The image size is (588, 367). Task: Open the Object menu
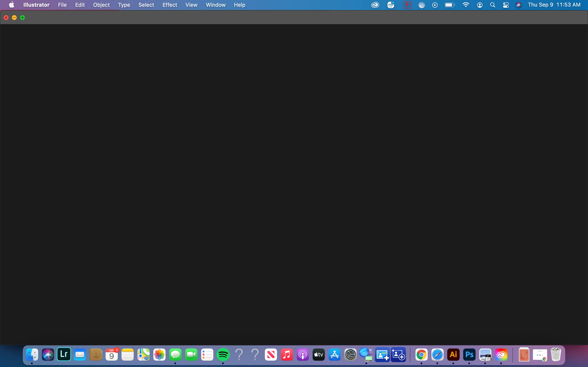101,5
